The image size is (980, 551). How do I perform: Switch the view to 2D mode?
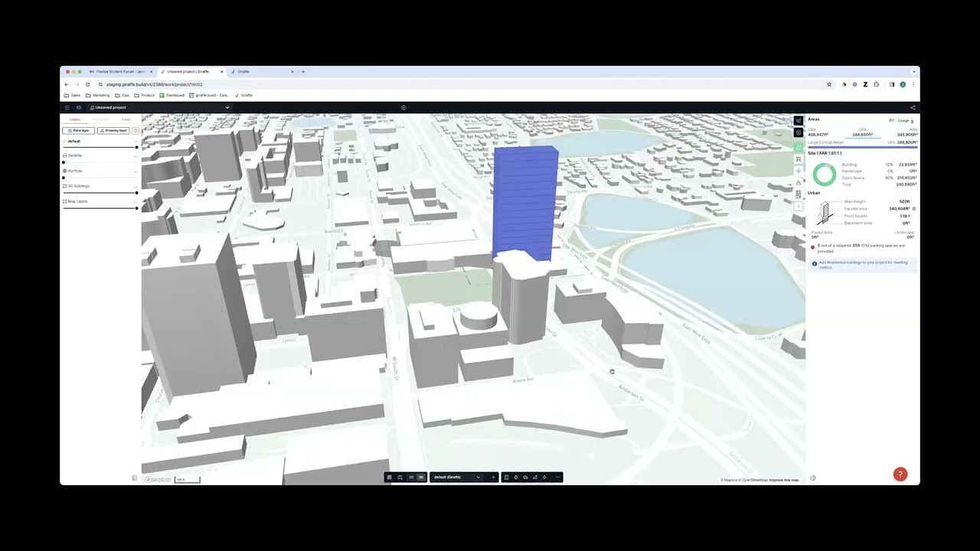(411, 478)
